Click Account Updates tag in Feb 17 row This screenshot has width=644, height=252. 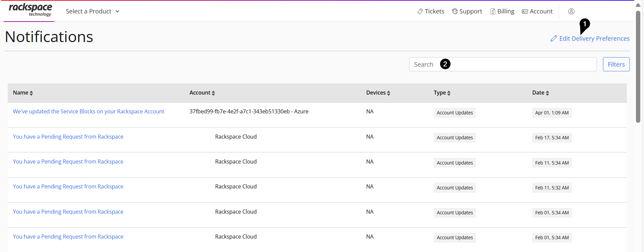tap(455, 138)
